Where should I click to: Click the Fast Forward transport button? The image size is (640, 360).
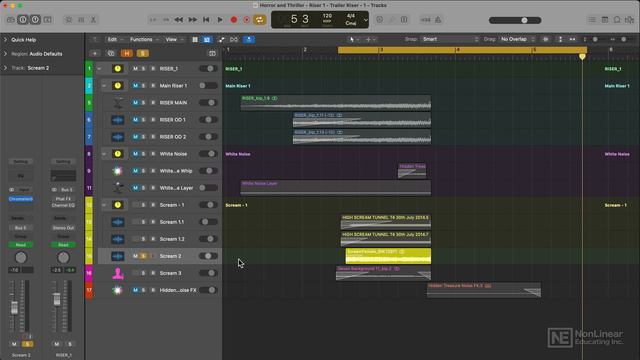point(192,20)
